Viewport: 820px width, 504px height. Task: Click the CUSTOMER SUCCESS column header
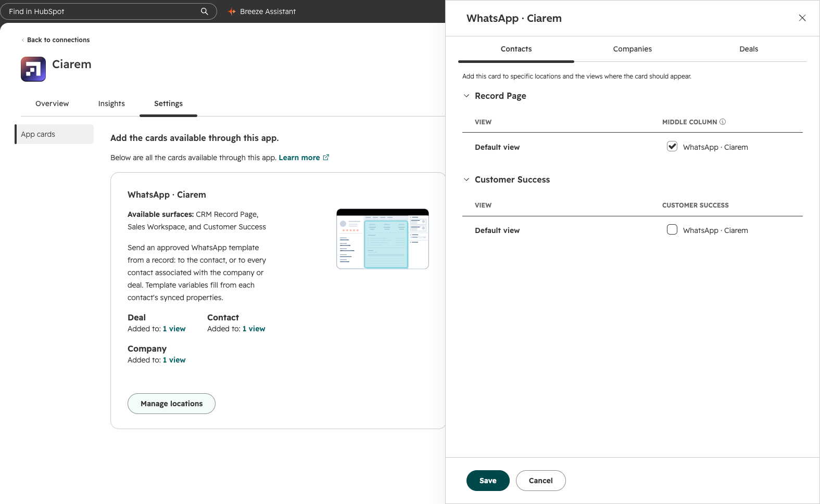click(x=695, y=205)
